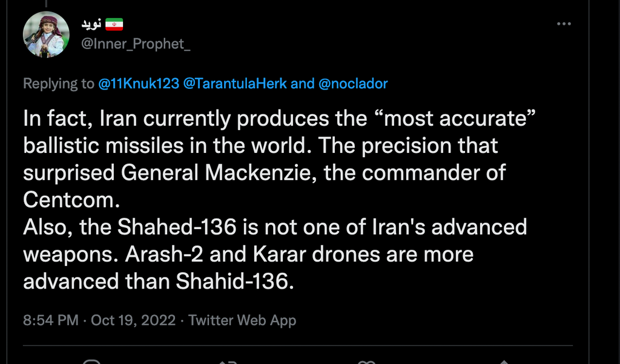Open the Twitter Web App source link
Image resolution: width=620 pixels, height=364 pixels.
coord(242,320)
